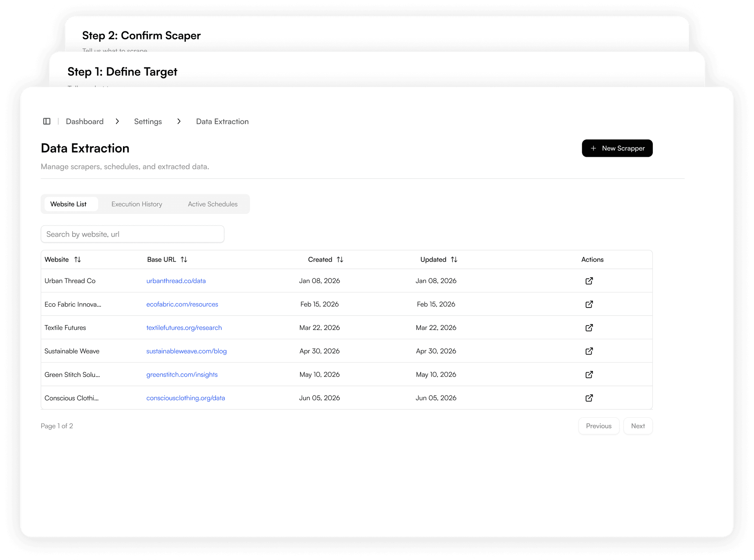
Task: Open the urbanthread.co/data link
Action: (x=176, y=281)
